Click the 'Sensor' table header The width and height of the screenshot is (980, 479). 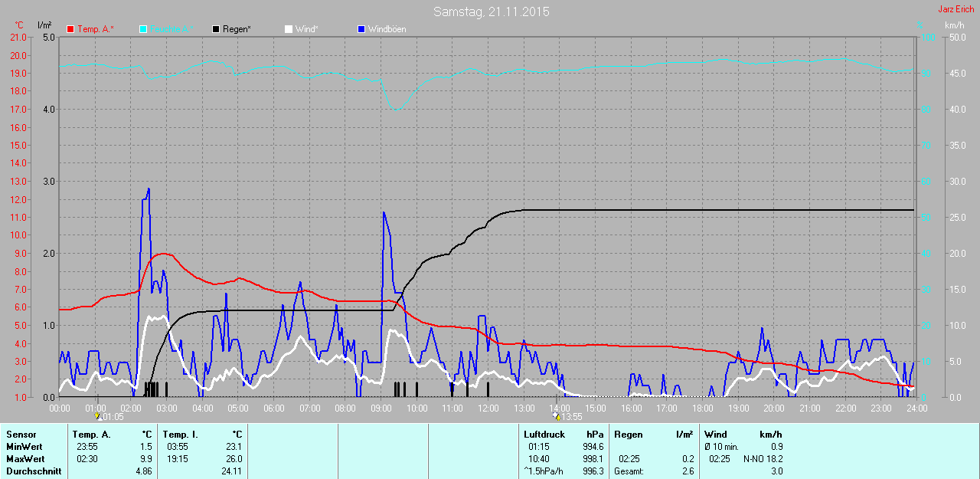pos(21,435)
